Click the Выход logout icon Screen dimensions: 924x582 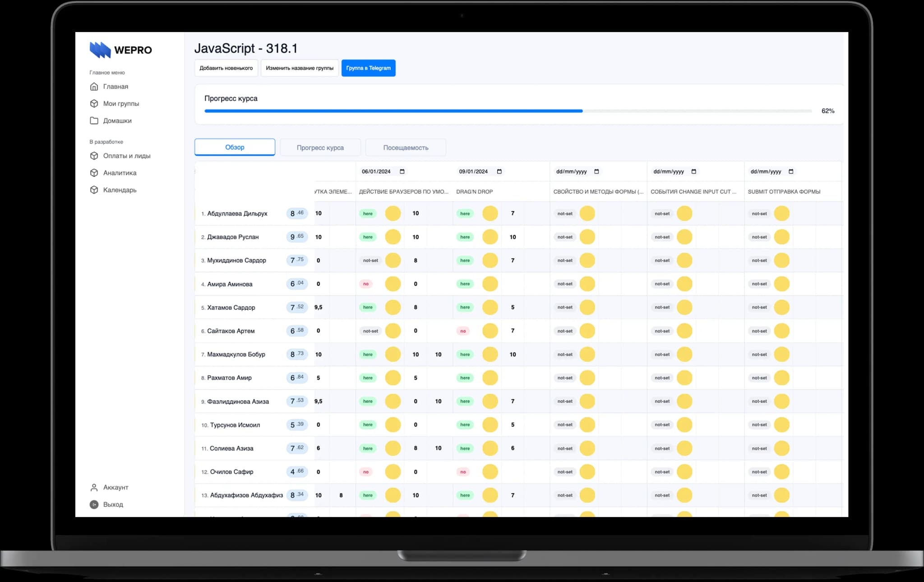[94, 505]
